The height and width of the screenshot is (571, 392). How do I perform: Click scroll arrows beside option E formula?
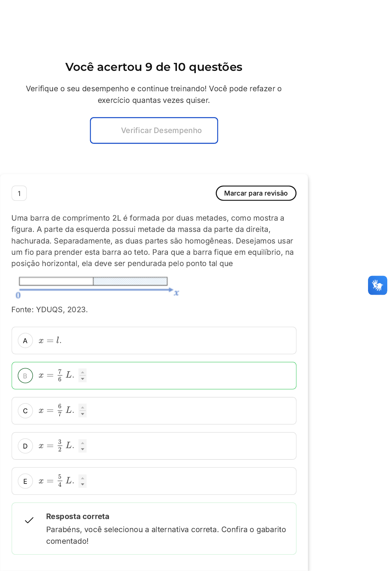83,481
